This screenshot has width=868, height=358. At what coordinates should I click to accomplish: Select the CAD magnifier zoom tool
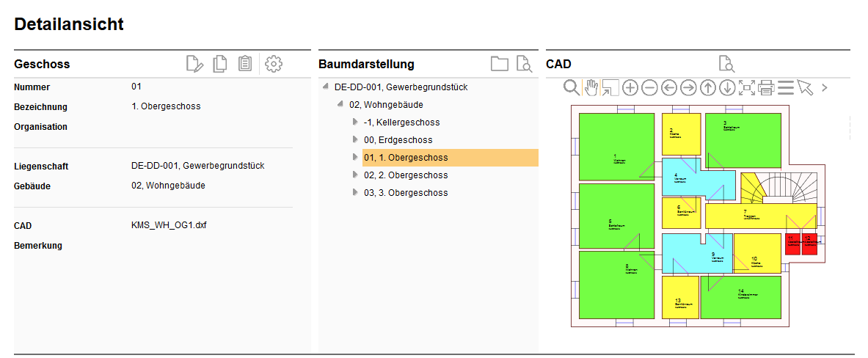(x=572, y=88)
